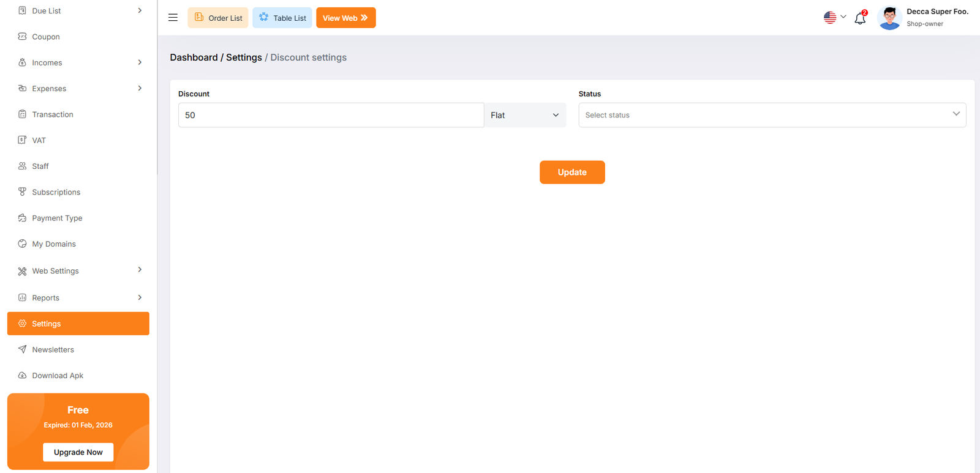Click the Download Apk cloud icon
This screenshot has width=980, height=473.
(x=22, y=376)
